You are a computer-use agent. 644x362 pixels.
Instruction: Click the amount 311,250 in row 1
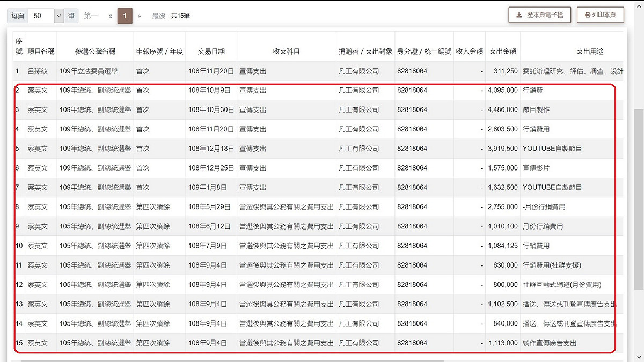506,71
